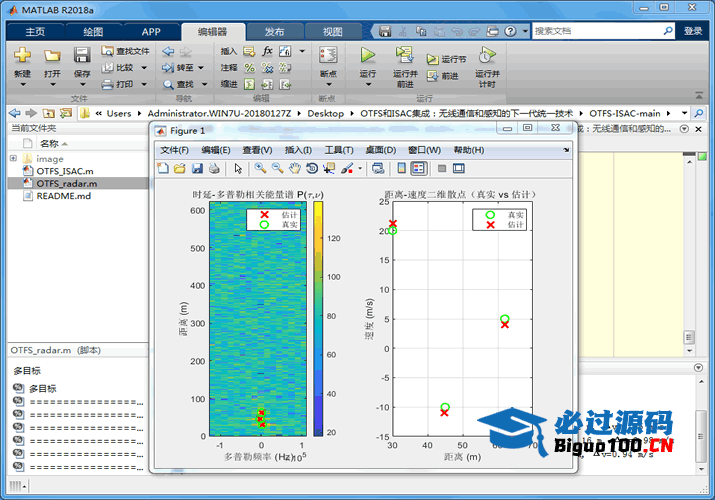Toggle the Insert Legend button
The image size is (715, 500).
pos(418,168)
